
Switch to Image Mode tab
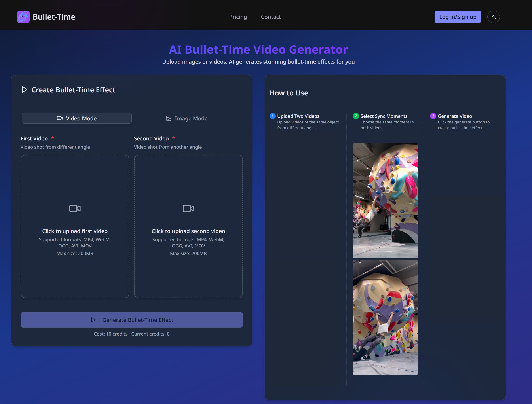point(187,118)
